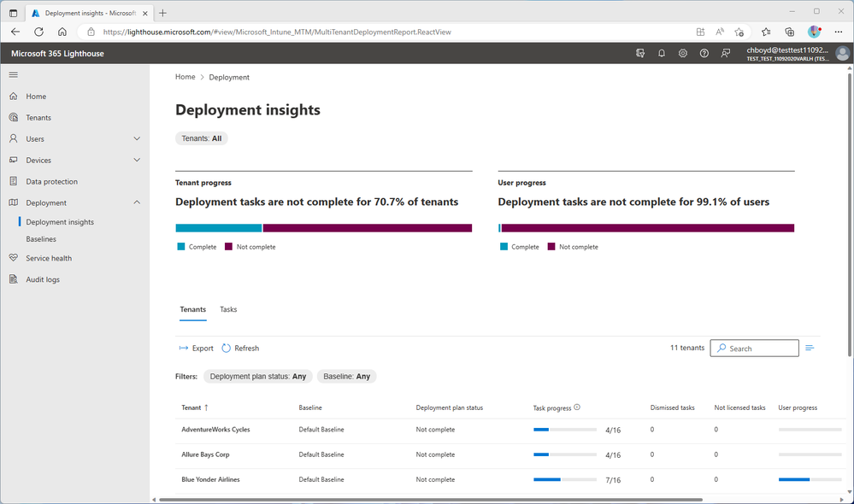This screenshot has height=504, width=854.
Task: Click Blue Yonder Airlines task progress bar
Action: [x=565, y=479]
